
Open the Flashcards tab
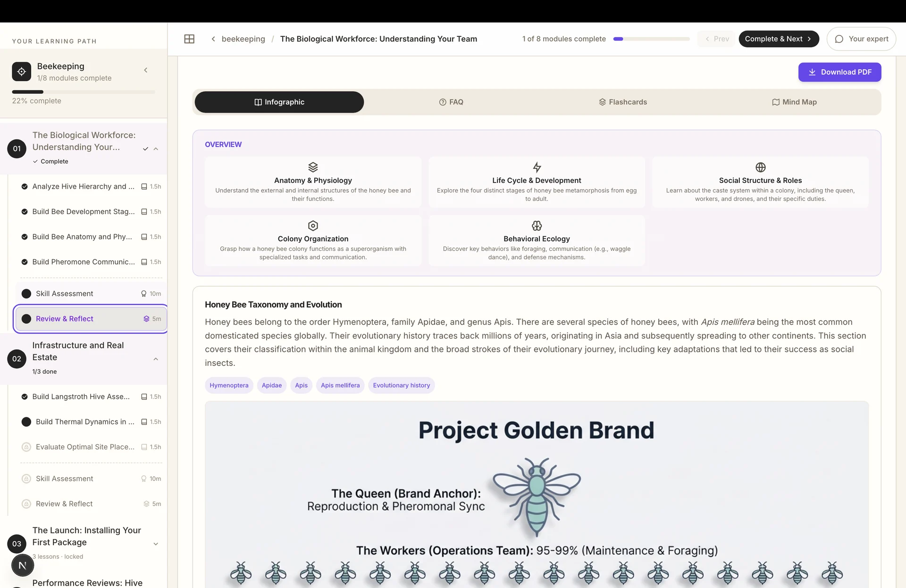(x=623, y=102)
